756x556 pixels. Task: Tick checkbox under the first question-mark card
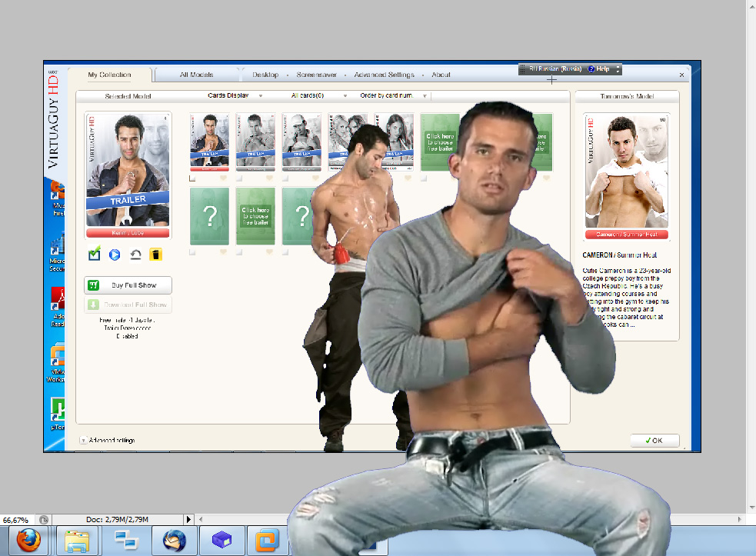[x=192, y=252]
